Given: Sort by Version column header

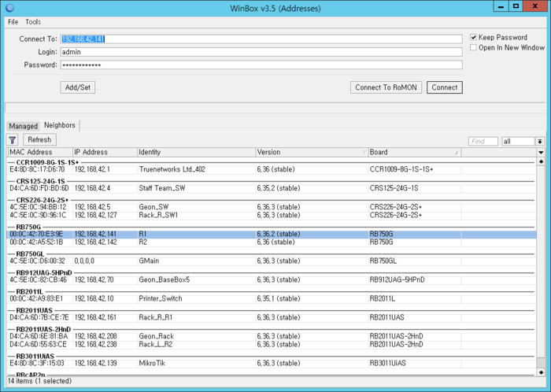Looking at the screenshot, I should coord(312,153).
